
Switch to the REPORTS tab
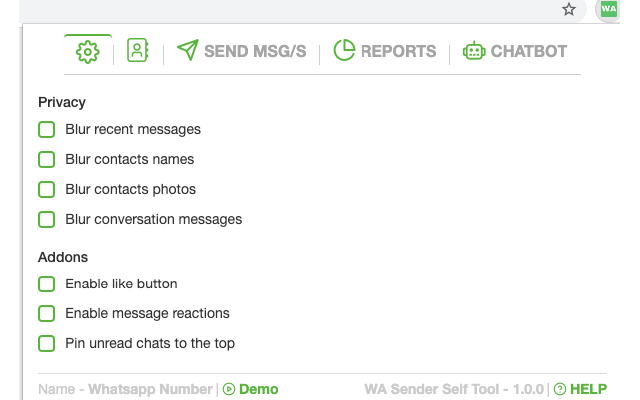[398, 51]
